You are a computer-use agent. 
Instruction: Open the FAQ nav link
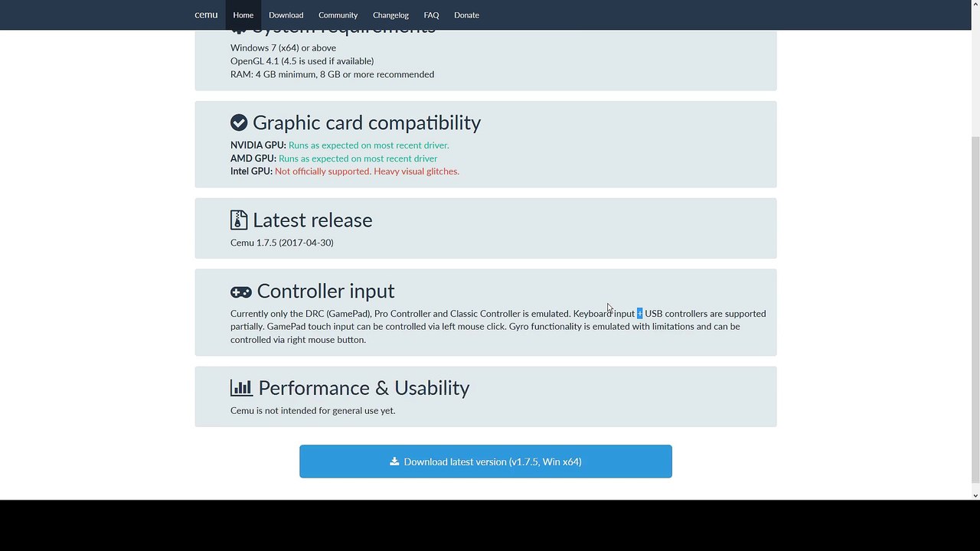431,15
